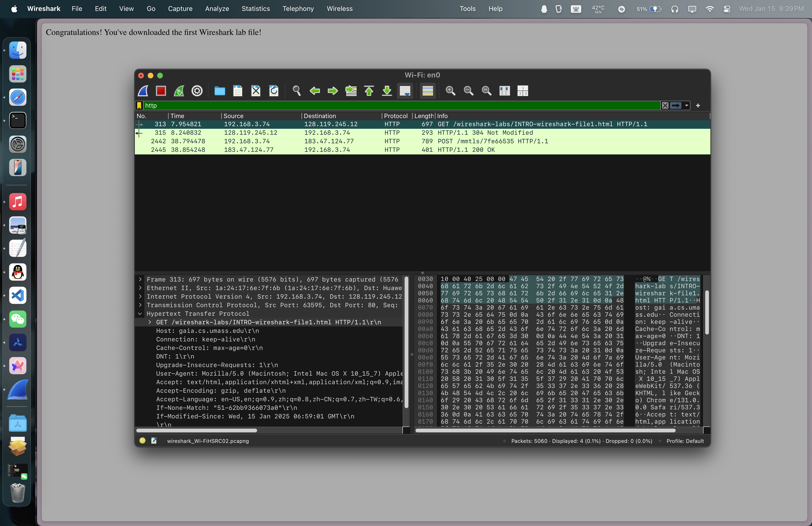Start capture with the shark fin icon

(x=143, y=91)
